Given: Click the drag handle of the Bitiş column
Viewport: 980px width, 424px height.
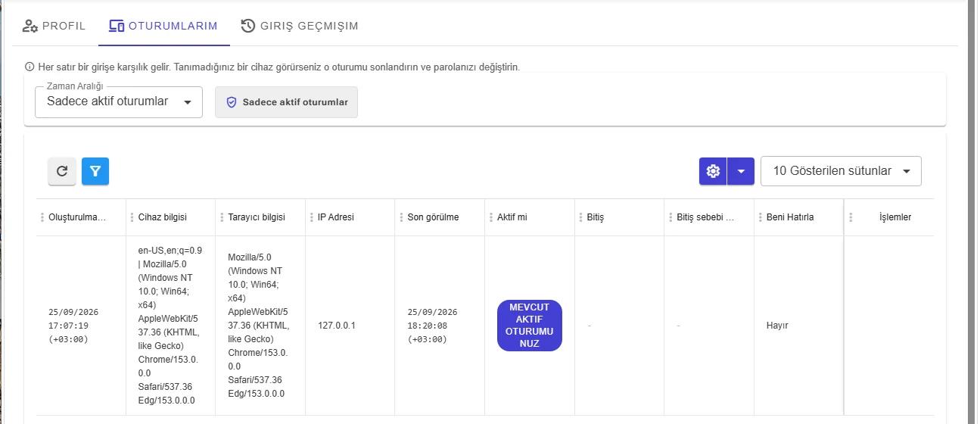Looking at the screenshot, I should click(580, 217).
